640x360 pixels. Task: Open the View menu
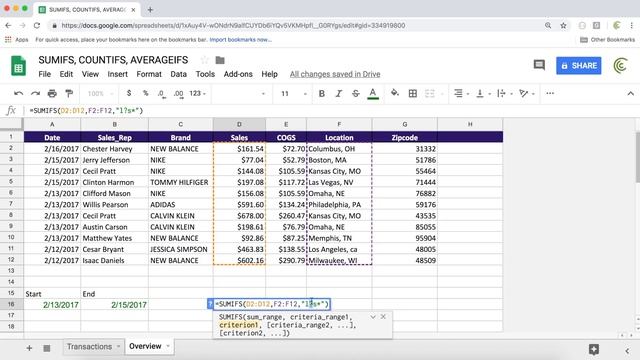click(x=90, y=74)
